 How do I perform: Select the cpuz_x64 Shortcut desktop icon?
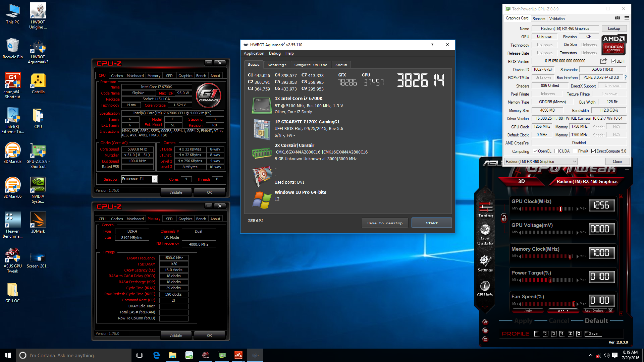click(12, 86)
